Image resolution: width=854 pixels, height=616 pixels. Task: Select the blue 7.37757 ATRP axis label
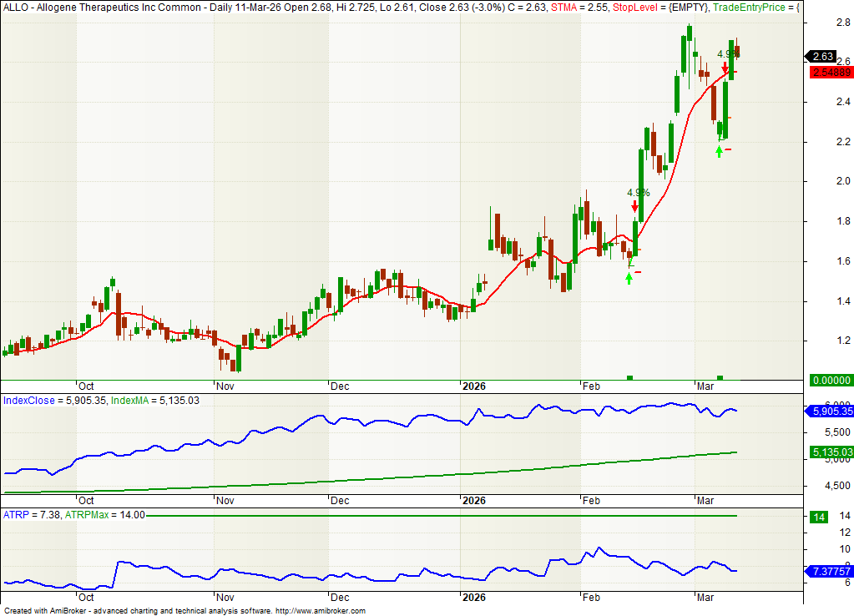(x=827, y=571)
